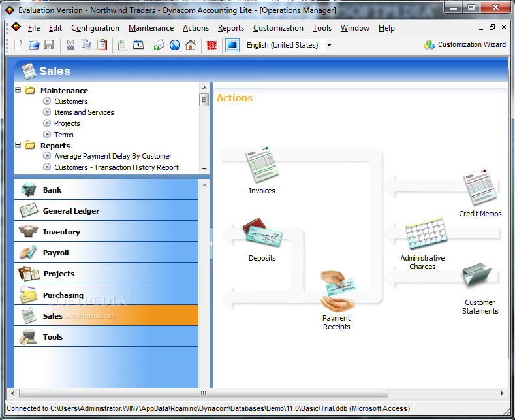Image resolution: width=515 pixels, height=420 pixels.
Task: Open the Deposits action icon
Action: 262,232
